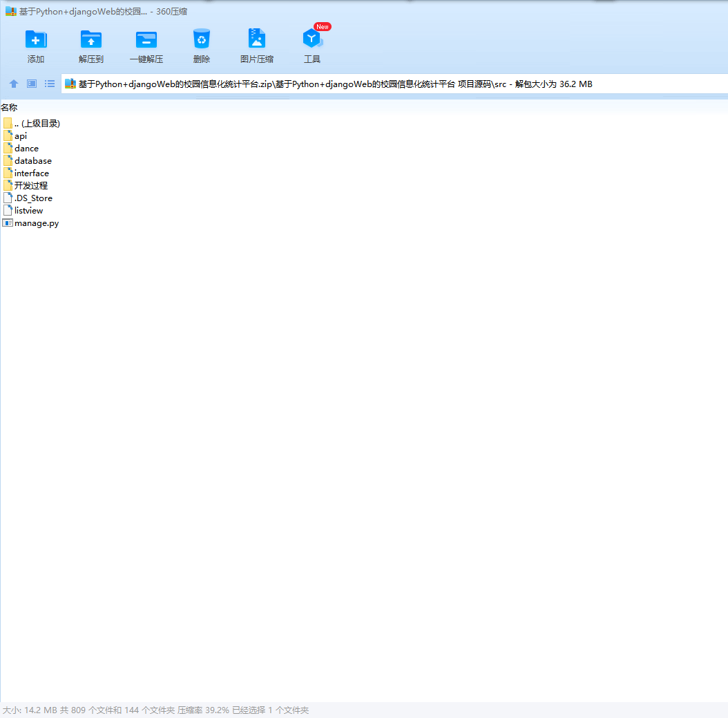Click the 解压到 (Extract to) icon
Viewport: 728px width, 718px height.
pyautogui.click(x=91, y=39)
